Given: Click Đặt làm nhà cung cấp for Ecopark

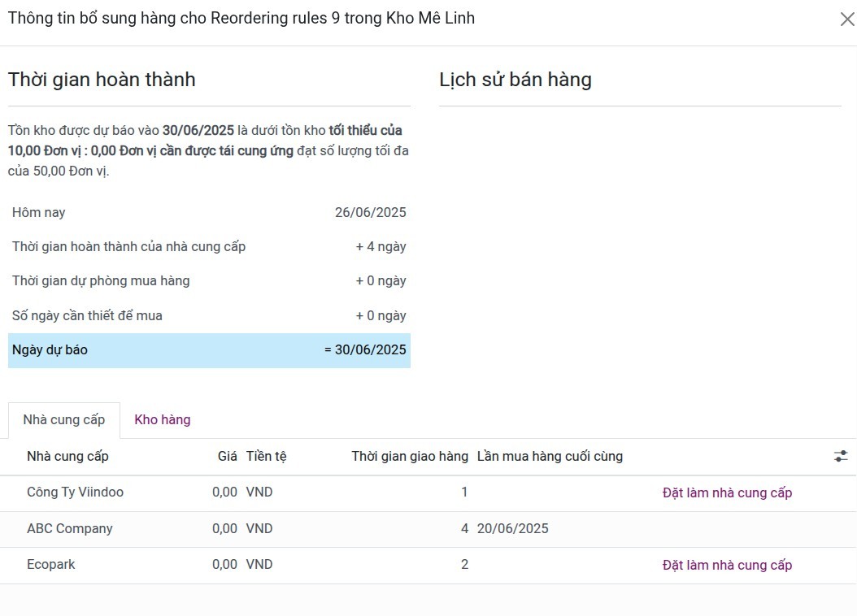Looking at the screenshot, I should click(727, 565).
